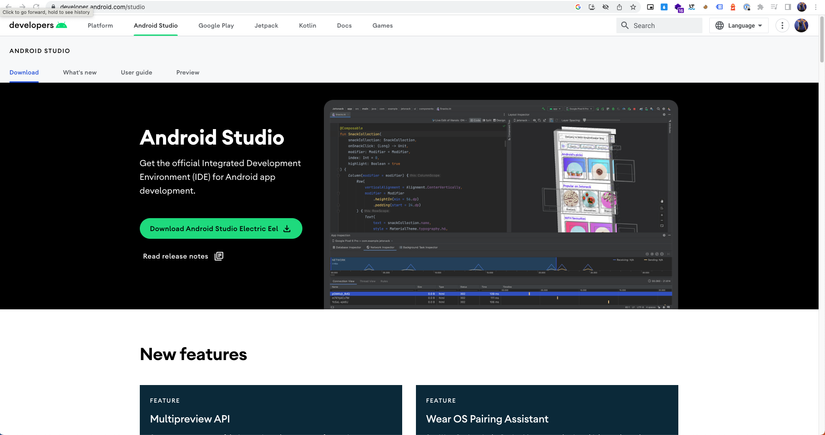Click the install app icon in address bar
The image size is (825, 435).
(592, 7)
